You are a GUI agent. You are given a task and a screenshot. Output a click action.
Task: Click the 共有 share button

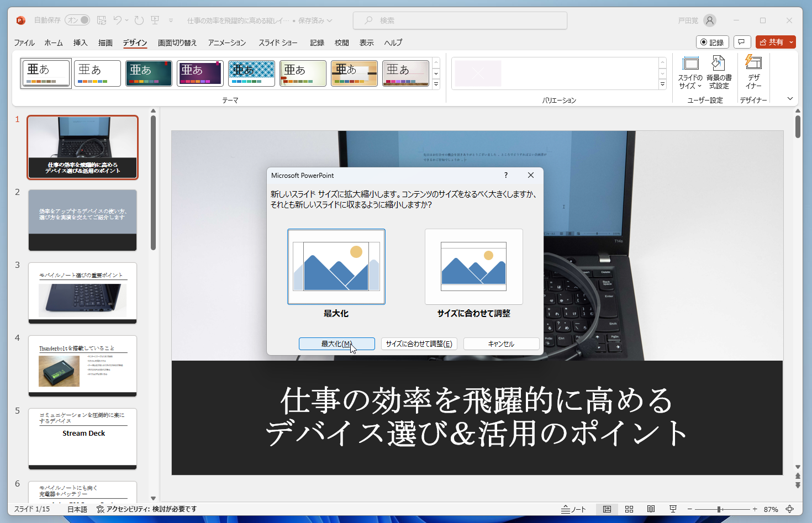tap(772, 42)
